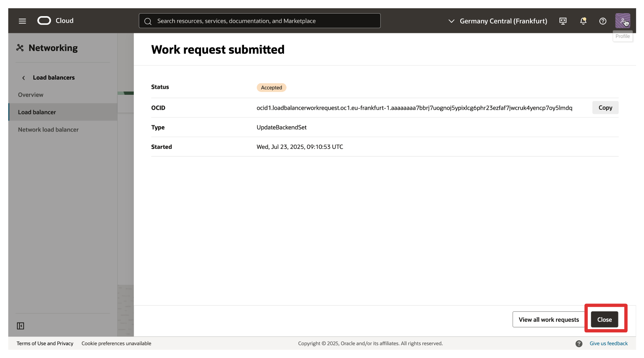Image resolution: width=644 pixels, height=358 pixels.
Task: Select Load balancer in the sidebar
Action: pyautogui.click(x=37, y=112)
